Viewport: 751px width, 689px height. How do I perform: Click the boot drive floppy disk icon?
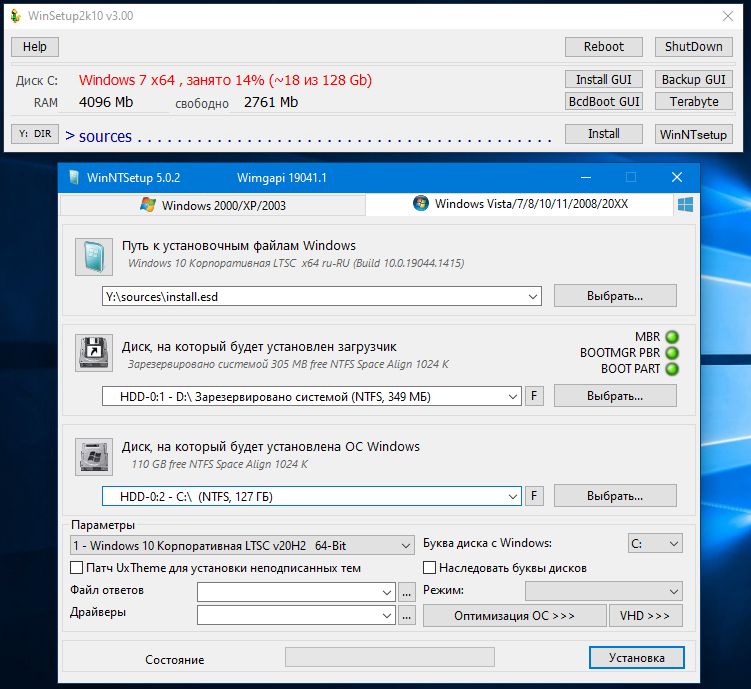(94, 353)
